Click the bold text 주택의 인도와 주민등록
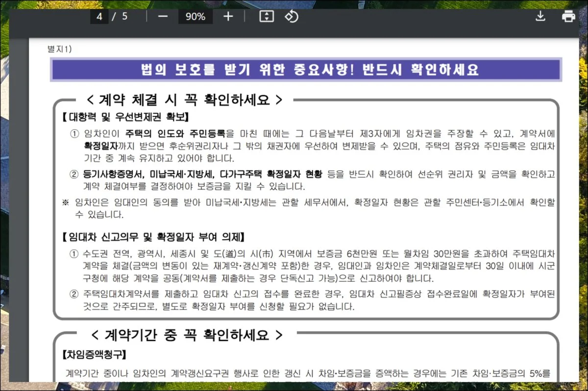Screen dimensions: 588x391 (175, 133)
